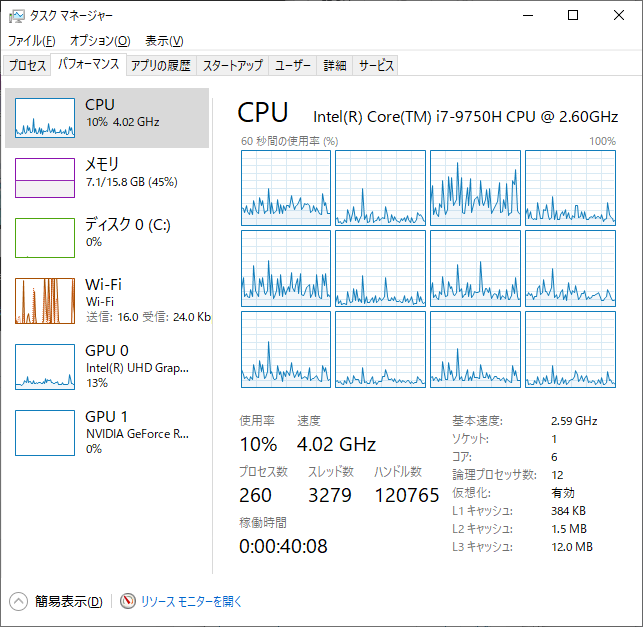Minimize the Task Manager window

pos(528,16)
